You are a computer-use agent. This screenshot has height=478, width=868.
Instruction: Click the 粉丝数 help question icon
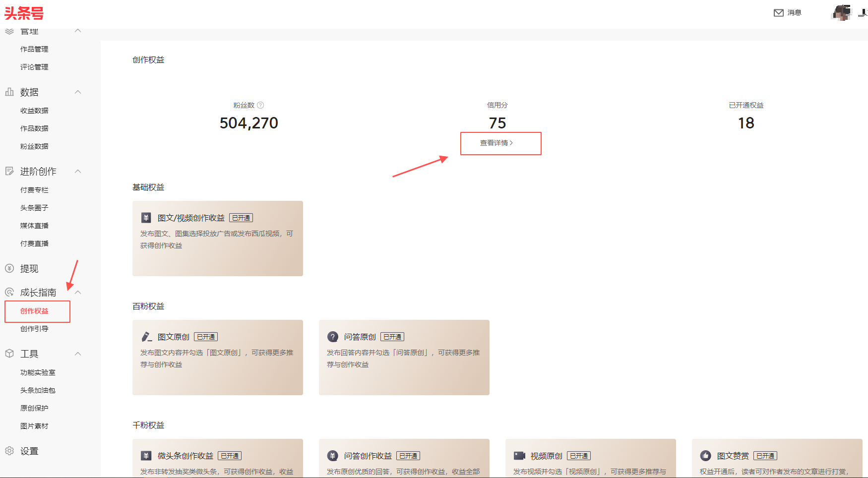click(x=260, y=105)
